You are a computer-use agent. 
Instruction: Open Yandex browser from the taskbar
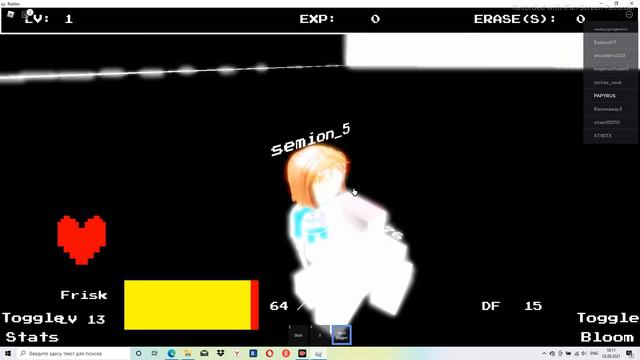tap(237, 353)
